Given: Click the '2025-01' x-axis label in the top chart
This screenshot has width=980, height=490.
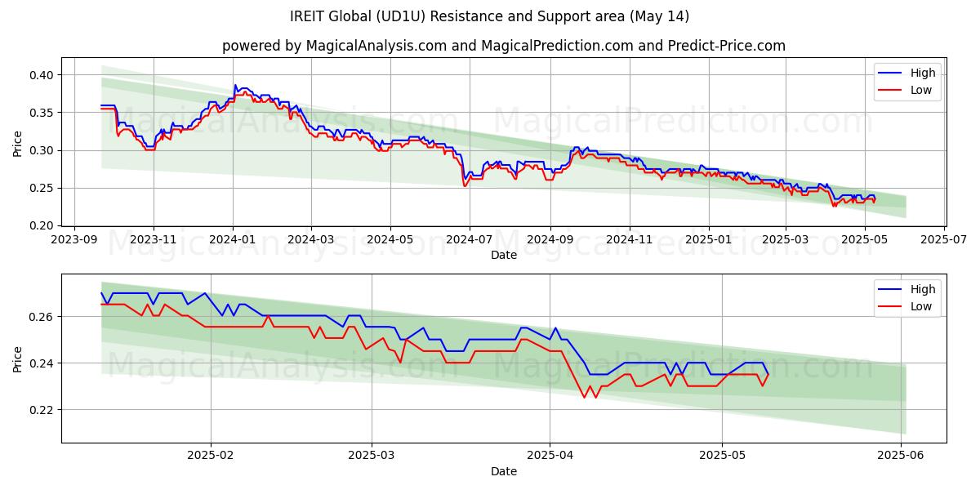Looking at the screenshot, I should click(708, 240).
